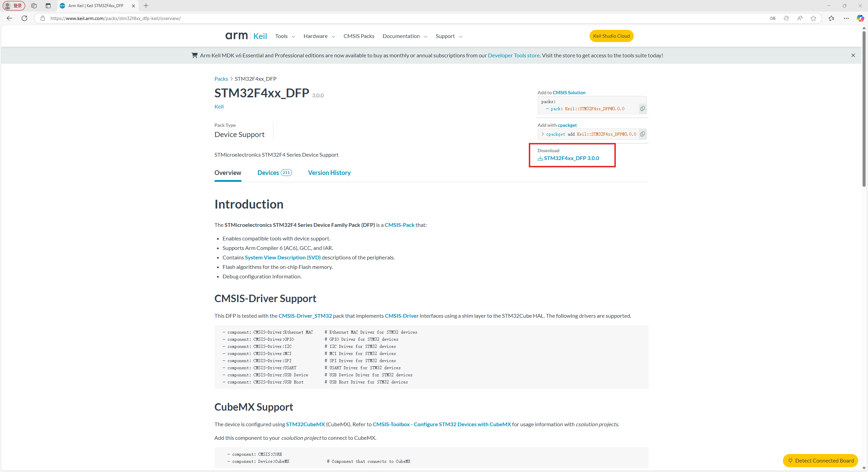Viewport: 868px width, 472px height.
Task: Click the read aloud icon
Action: 800,18
